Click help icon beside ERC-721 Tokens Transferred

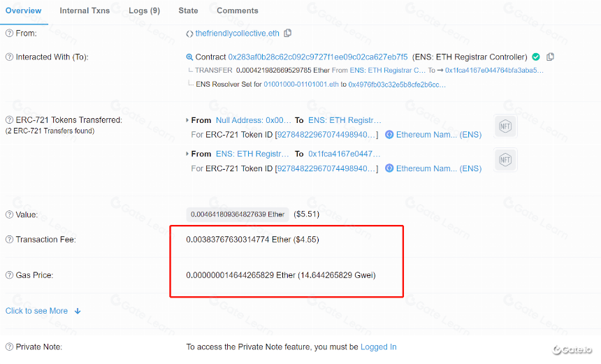9,120
